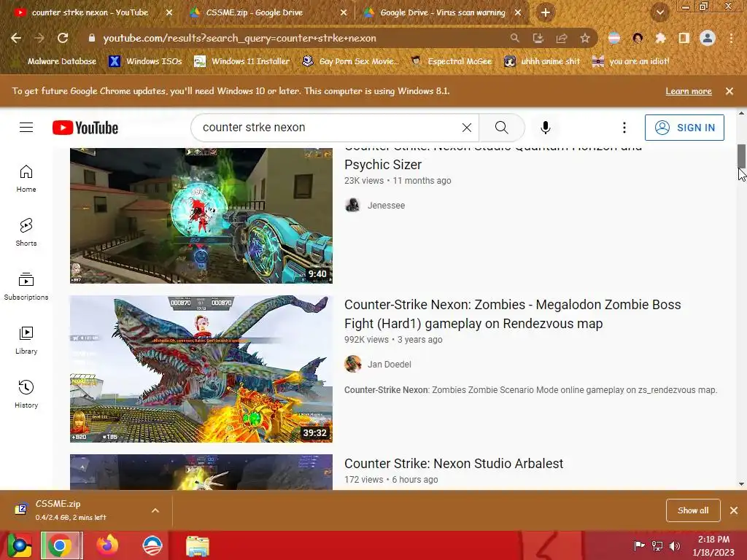Image resolution: width=747 pixels, height=560 pixels.
Task: Open the Windows ISOs bookmark
Action: pyautogui.click(x=145, y=61)
